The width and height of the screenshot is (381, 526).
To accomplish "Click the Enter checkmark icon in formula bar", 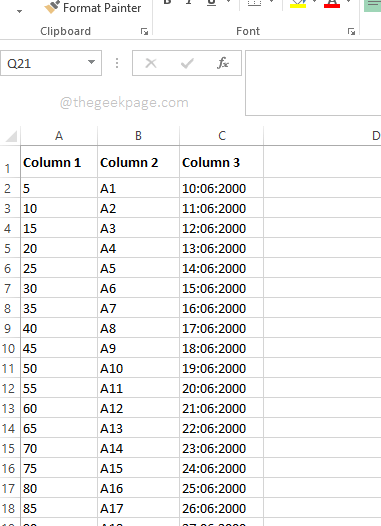I will tap(187, 63).
